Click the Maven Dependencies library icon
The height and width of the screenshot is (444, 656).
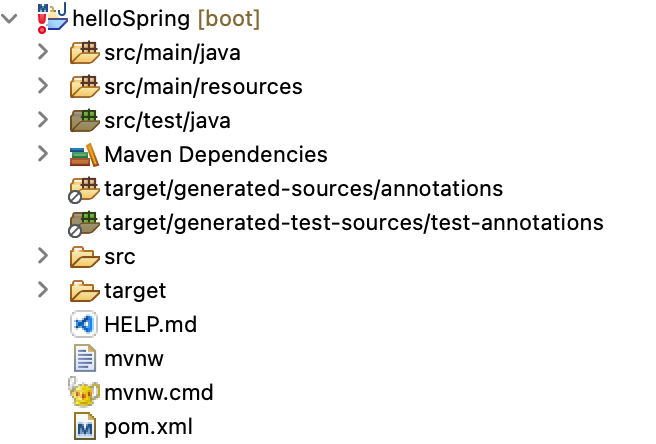point(84,155)
